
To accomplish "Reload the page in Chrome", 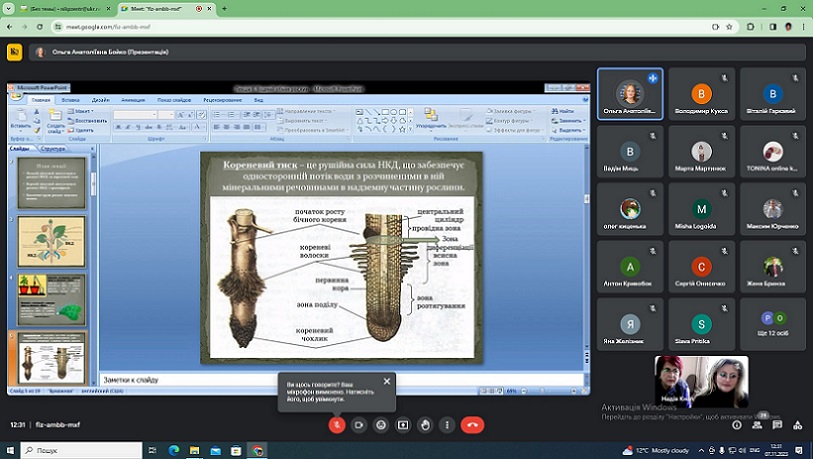I will click(x=40, y=26).
